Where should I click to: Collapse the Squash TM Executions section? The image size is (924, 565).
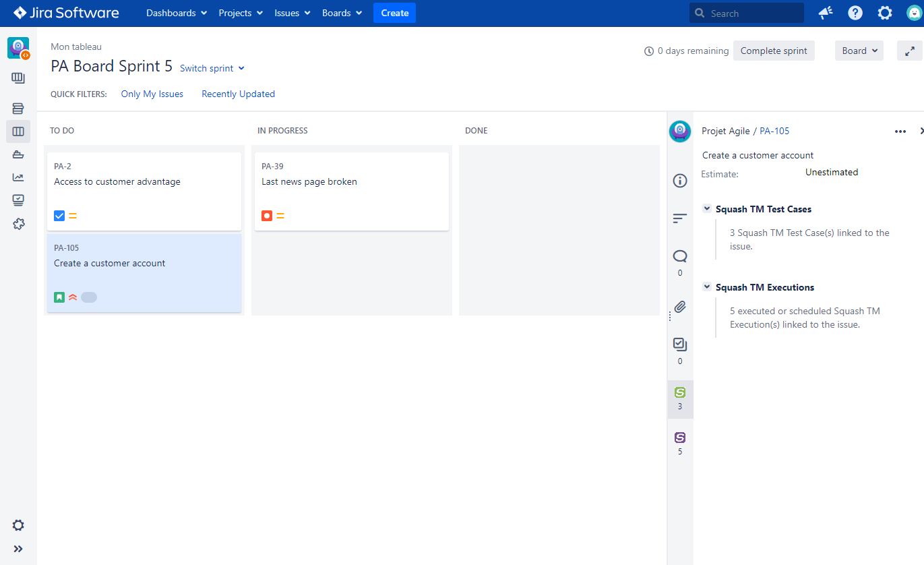(x=707, y=287)
